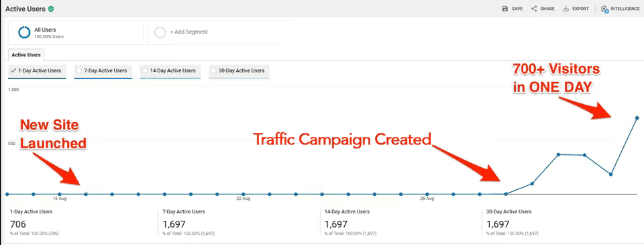Click the 15 Aug axis label

(60, 199)
